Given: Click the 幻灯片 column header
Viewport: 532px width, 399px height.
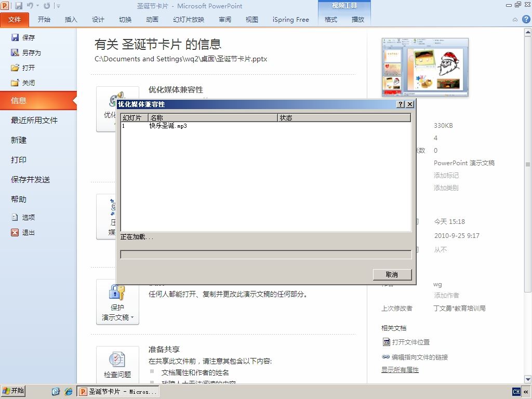Looking at the screenshot, I should tap(135, 118).
